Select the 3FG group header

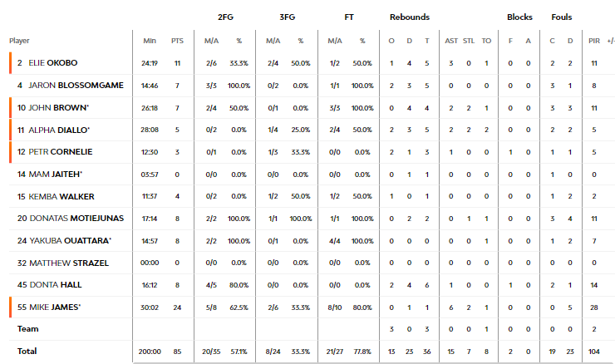(287, 17)
